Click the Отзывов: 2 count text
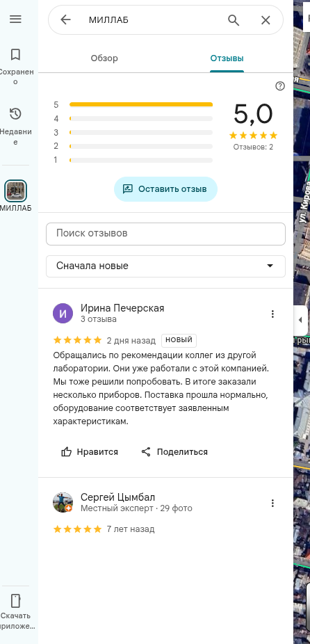310x644 pixels. [253, 147]
